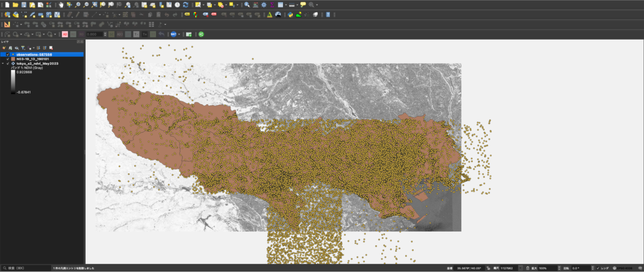
Task: Click the Save Project floppy disk icon
Action: (24, 4)
